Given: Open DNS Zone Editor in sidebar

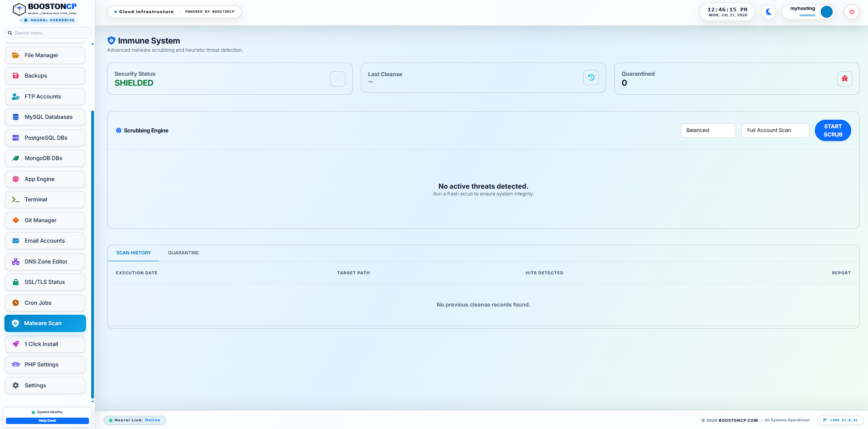Looking at the screenshot, I should (45, 262).
